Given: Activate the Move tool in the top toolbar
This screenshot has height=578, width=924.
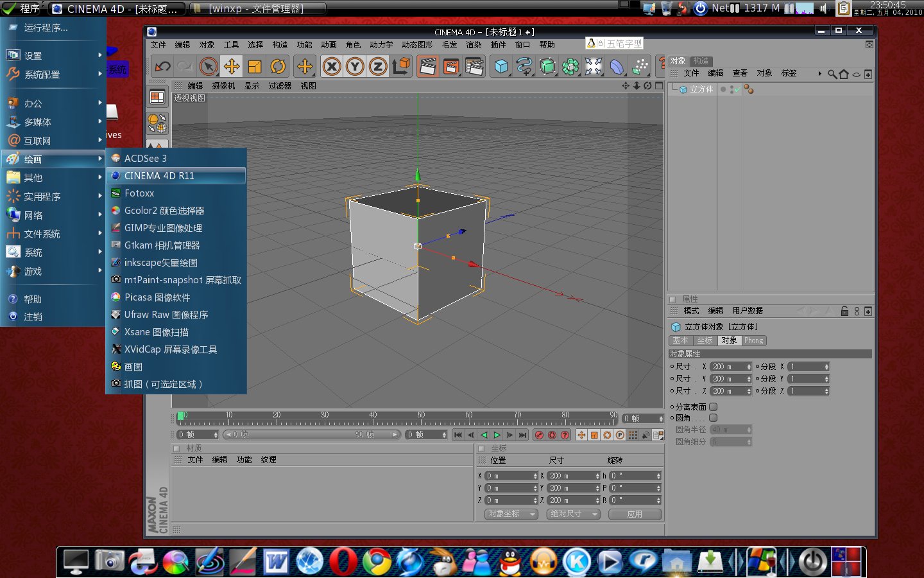Looking at the screenshot, I should coord(232,66).
